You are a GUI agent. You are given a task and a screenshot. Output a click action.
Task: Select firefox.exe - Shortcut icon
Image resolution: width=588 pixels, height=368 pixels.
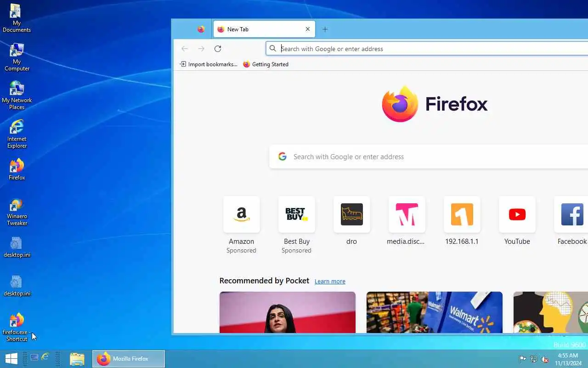tap(17, 328)
